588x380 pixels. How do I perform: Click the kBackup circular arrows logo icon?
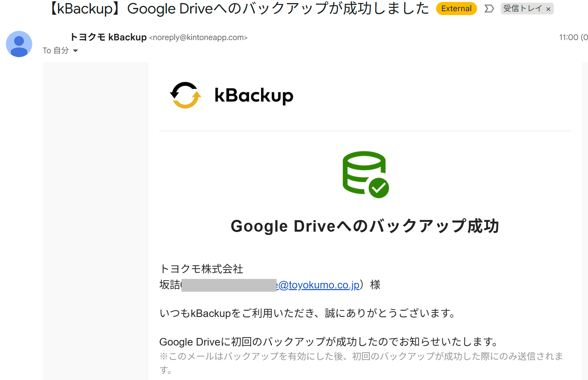185,95
